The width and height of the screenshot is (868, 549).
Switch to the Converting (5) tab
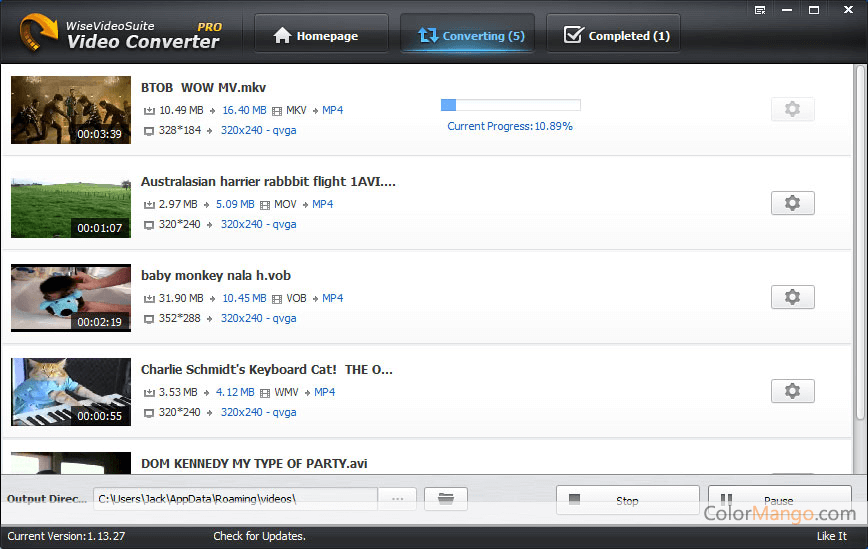[467, 35]
